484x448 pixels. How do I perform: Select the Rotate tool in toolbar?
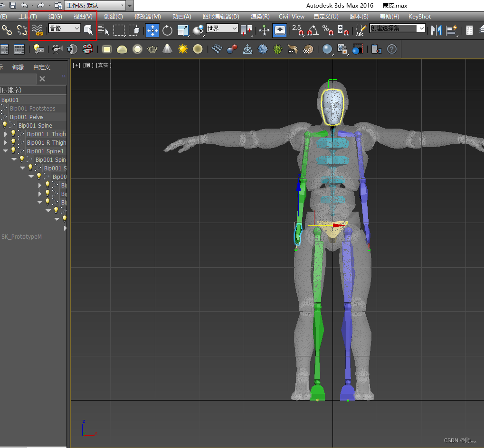tap(168, 30)
